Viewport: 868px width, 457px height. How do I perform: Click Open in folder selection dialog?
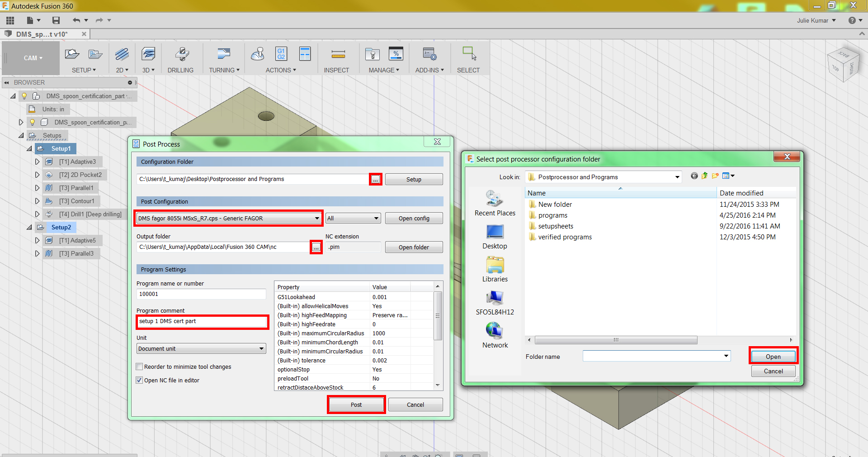click(x=773, y=357)
